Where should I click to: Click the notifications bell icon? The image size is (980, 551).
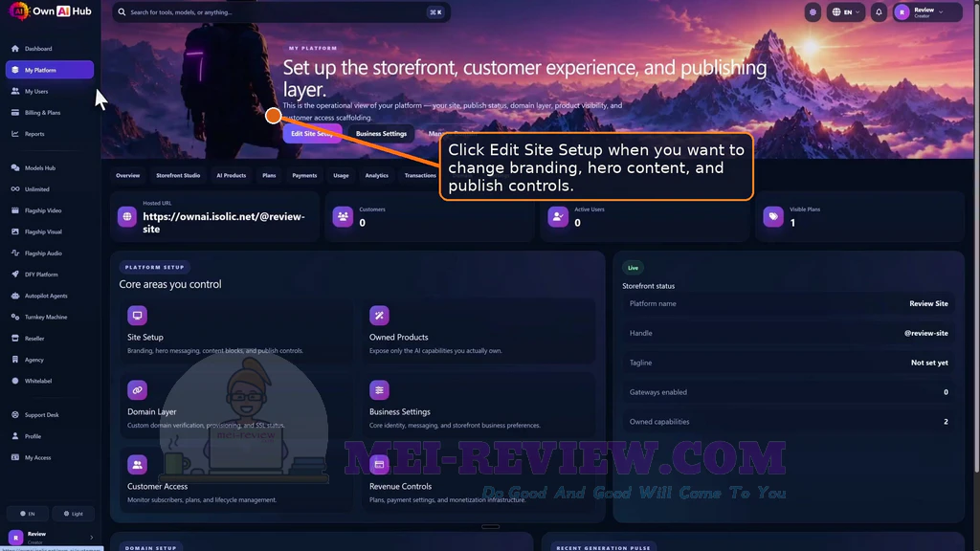[x=879, y=11]
